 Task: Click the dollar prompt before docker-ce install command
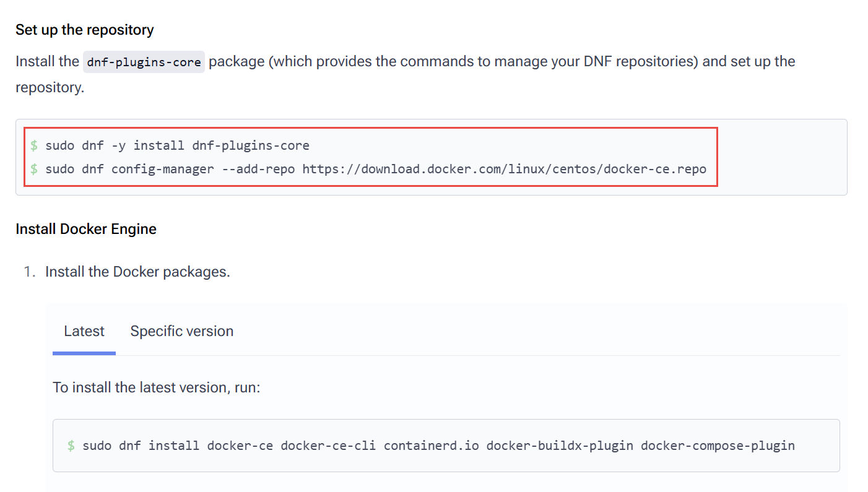71,446
